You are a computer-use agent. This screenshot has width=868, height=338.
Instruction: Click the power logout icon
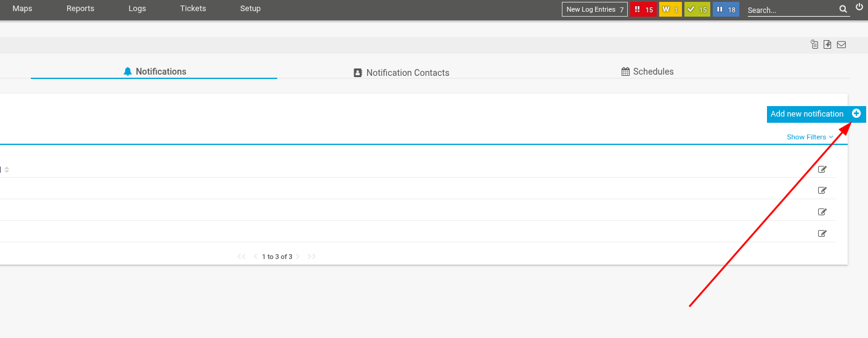pyautogui.click(x=860, y=8)
